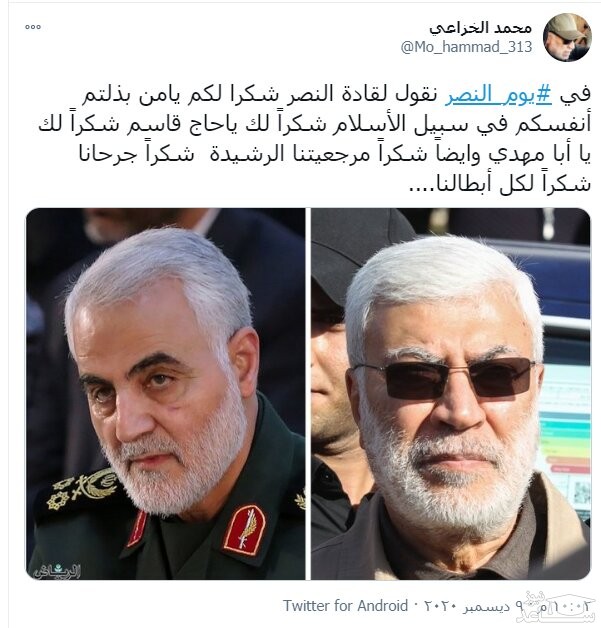Click the Twitter for Android source link

[x=346, y=605]
